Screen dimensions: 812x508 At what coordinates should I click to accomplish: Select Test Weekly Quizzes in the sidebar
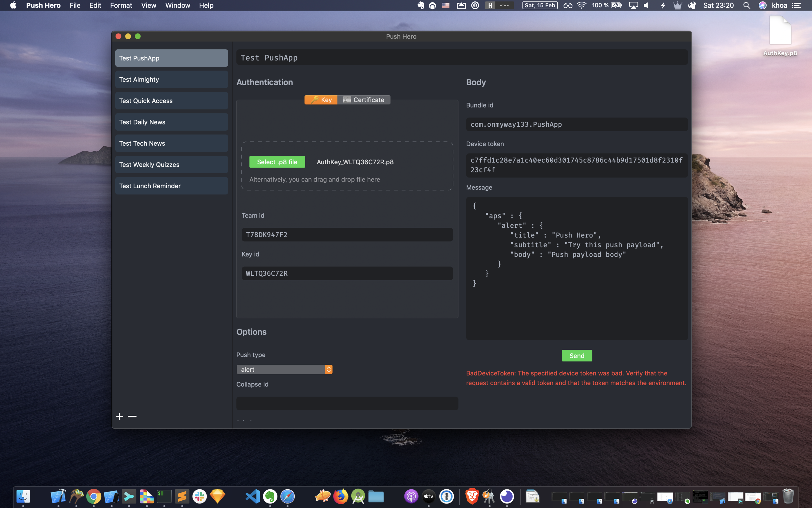[x=171, y=165]
